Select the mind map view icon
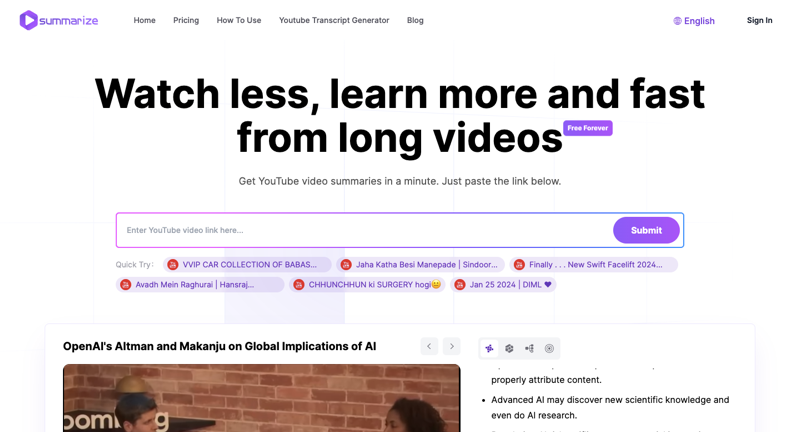Image resolution: width=800 pixels, height=432 pixels. (529, 348)
